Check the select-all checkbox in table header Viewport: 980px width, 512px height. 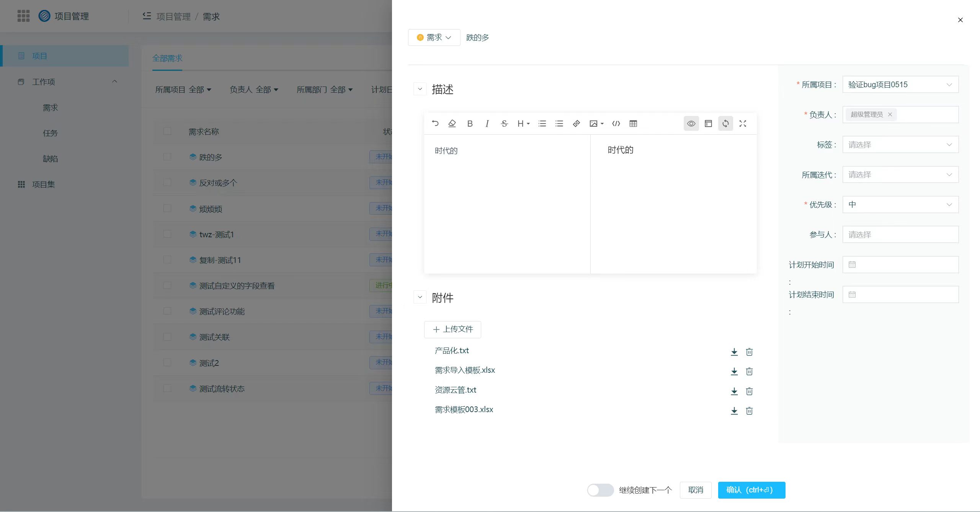(x=167, y=131)
